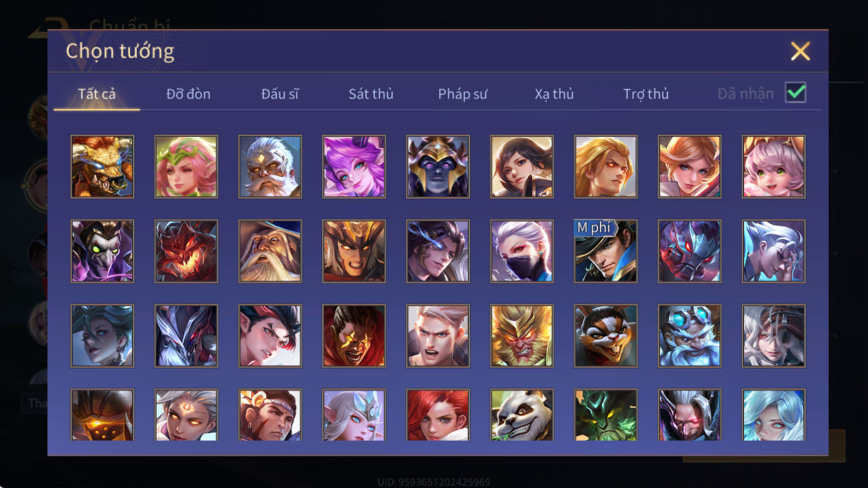Filter heroes by the Xạ thủ tab

[554, 94]
